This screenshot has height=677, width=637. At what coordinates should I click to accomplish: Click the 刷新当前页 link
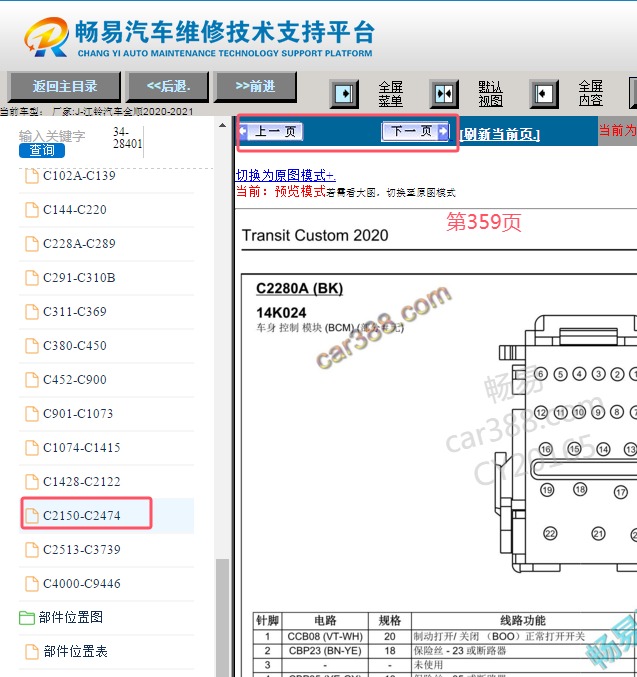click(x=500, y=135)
